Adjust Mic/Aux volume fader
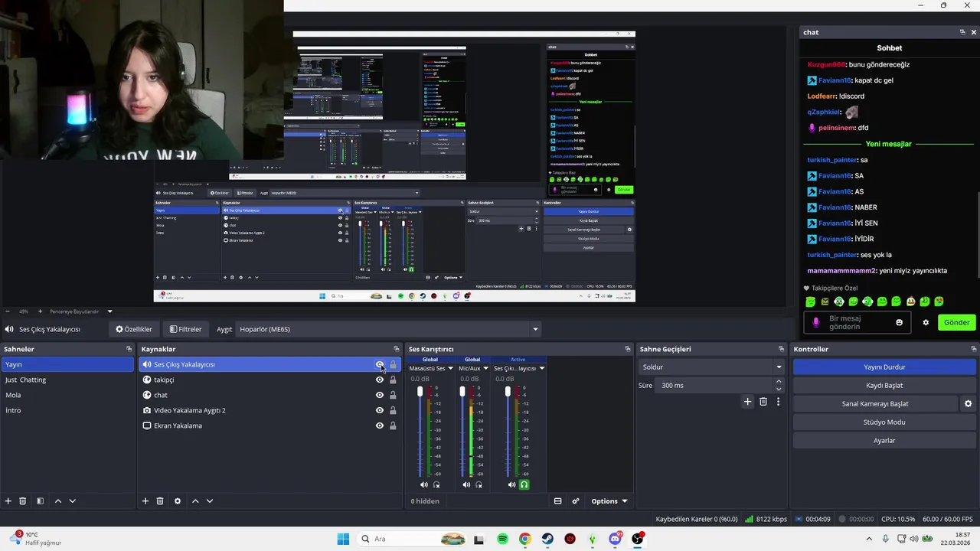 pyautogui.click(x=462, y=392)
